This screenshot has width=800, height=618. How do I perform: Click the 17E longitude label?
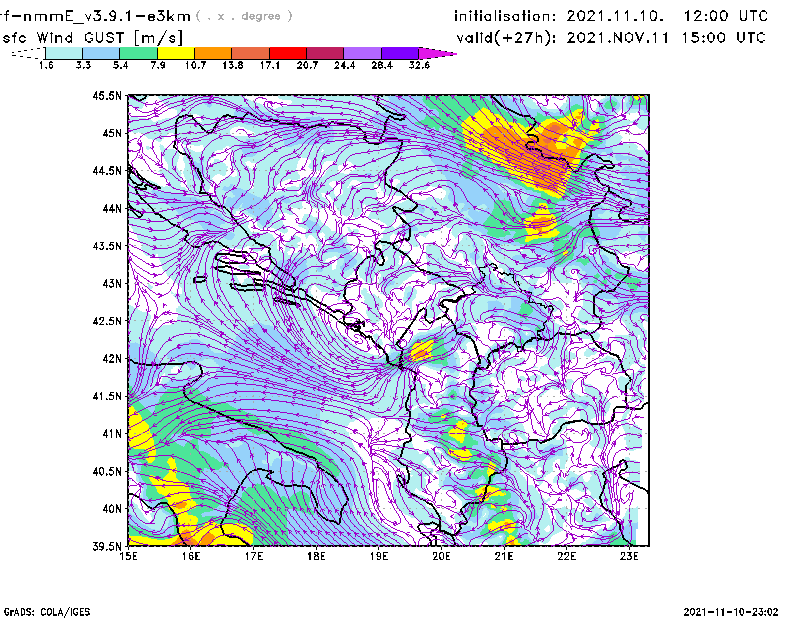(x=254, y=556)
